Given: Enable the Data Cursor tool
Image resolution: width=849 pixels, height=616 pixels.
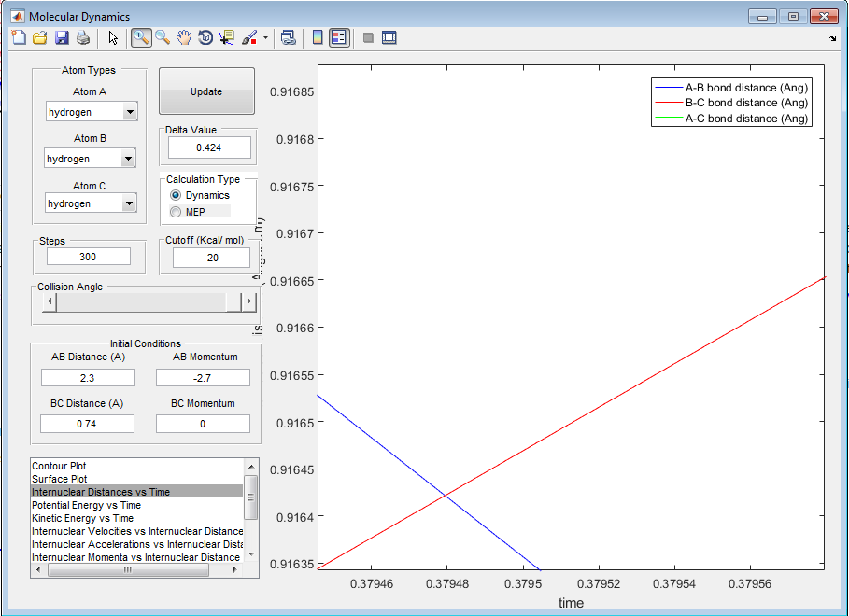Looking at the screenshot, I should (227, 37).
